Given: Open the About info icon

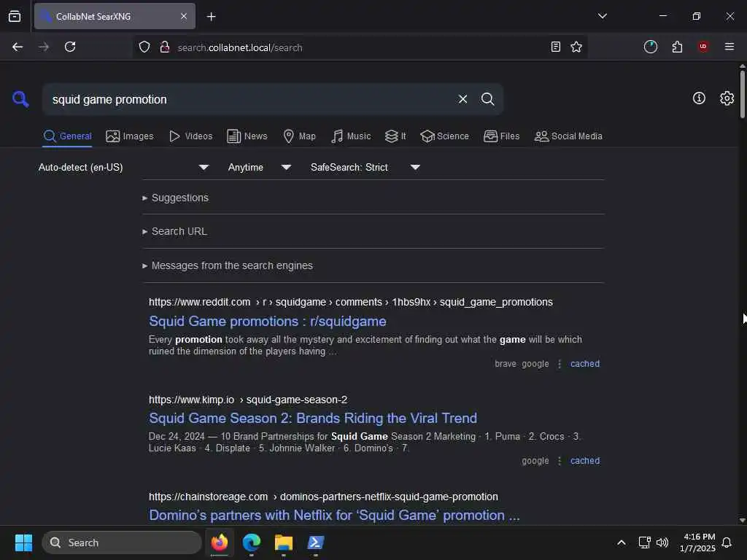Looking at the screenshot, I should [699, 98].
